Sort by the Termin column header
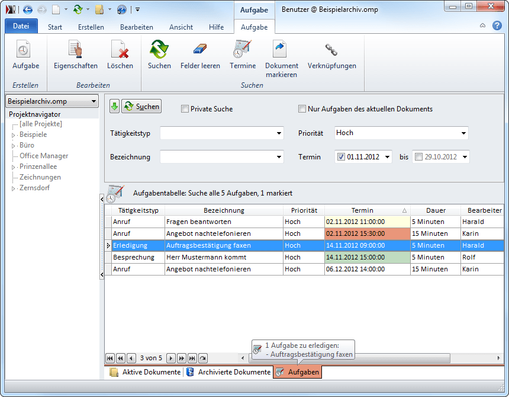This screenshot has width=509, height=397. point(367,210)
